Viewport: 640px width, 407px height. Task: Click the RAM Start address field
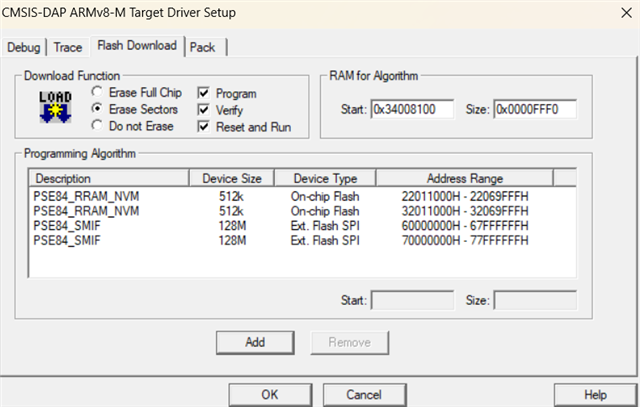(412, 108)
